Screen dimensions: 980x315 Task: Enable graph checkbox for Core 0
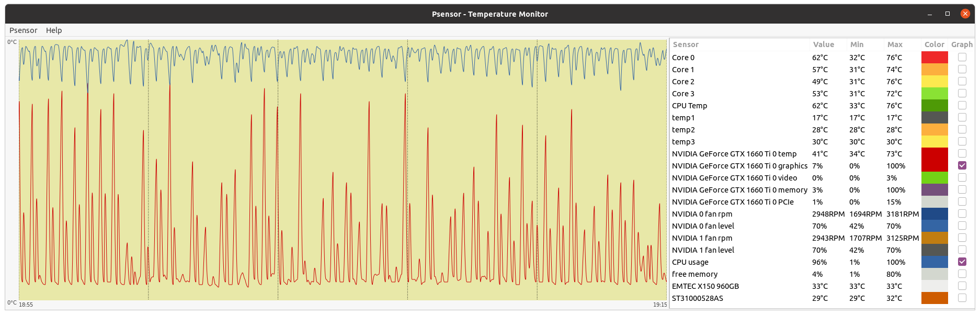pyautogui.click(x=962, y=57)
